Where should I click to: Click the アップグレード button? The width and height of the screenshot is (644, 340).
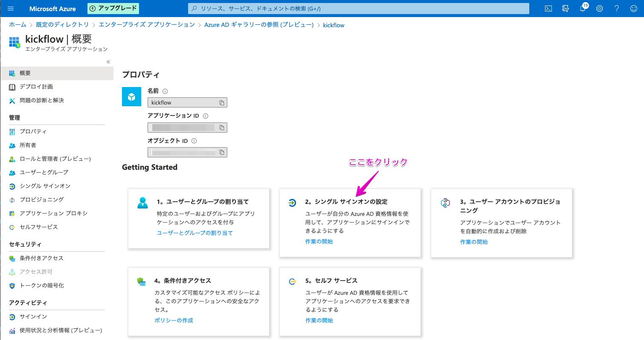[x=113, y=8]
